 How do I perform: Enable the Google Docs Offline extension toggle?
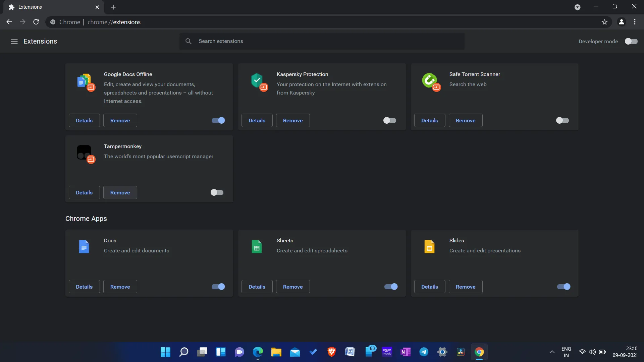218,120
